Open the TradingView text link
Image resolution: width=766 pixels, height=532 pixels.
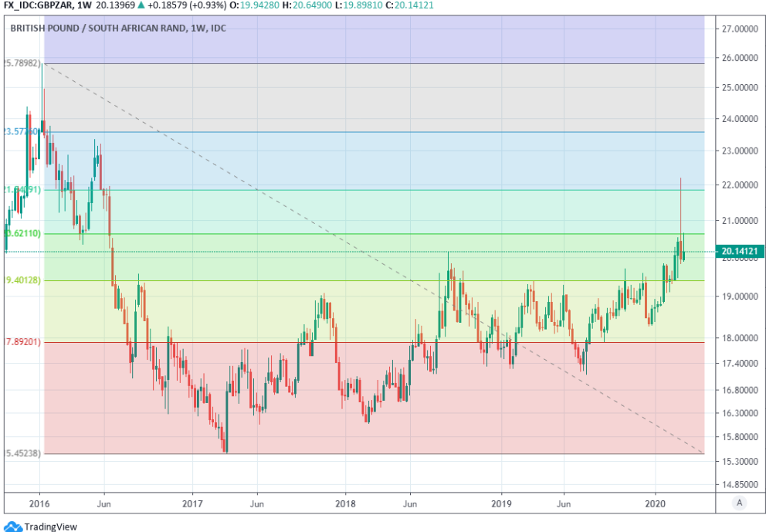(51, 527)
